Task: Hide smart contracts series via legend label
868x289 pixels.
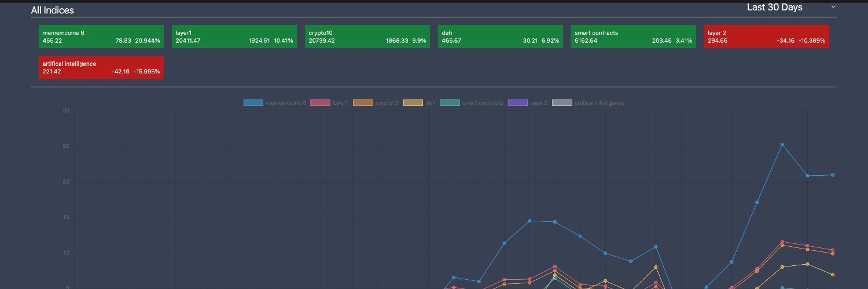Action: 483,103
